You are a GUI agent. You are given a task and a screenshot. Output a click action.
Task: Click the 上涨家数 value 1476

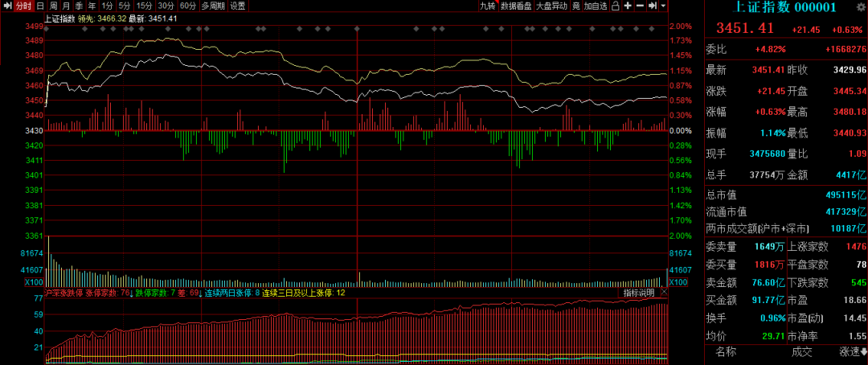856,246
